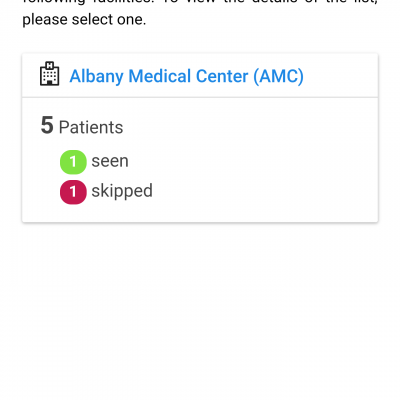The width and height of the screenshot is (400, 400).
Task: Tap the word Albany in the facility link
Action: pyautogui.click(x=96, y=76)
